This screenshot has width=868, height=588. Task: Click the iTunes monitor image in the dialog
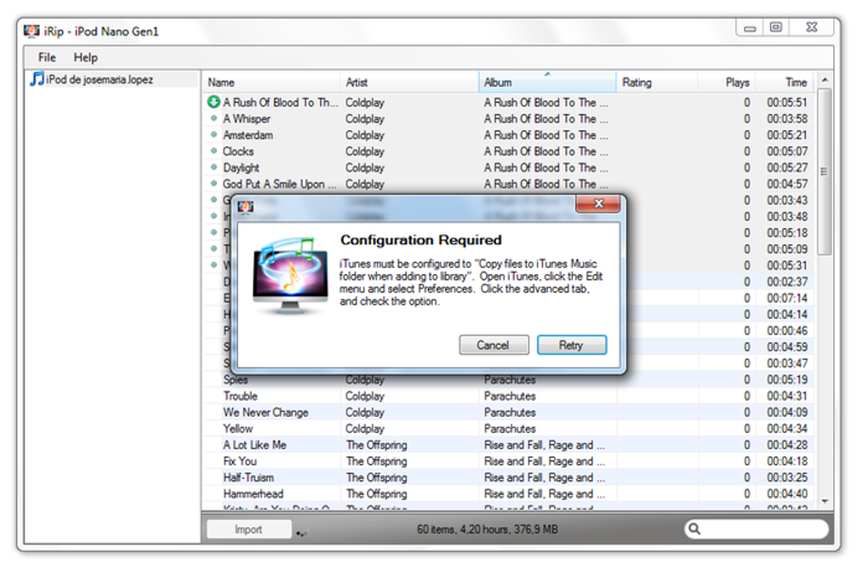(290, 275)
